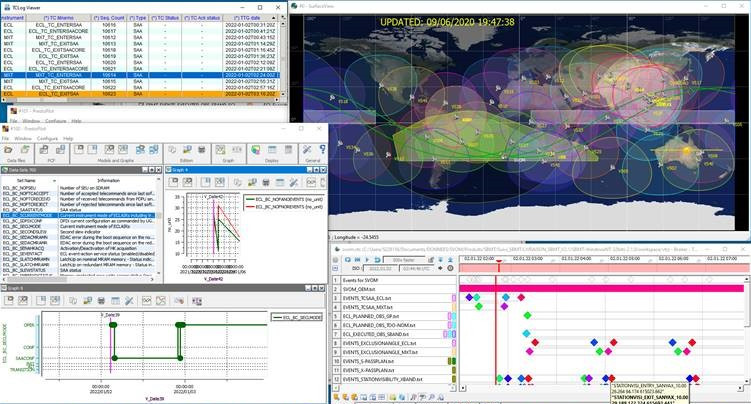Toggle color tag of EVENTS_TCSAA_ECL.txt row

452,298
